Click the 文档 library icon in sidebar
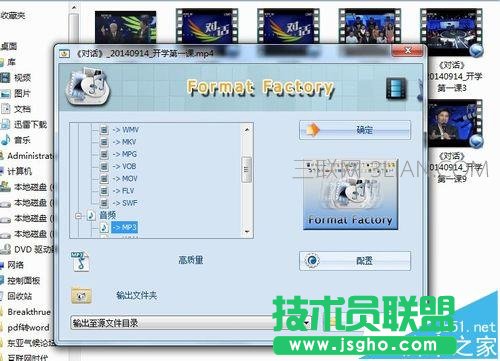The width and height of the screenshot is (500, 361). click(x=5, y=109)
